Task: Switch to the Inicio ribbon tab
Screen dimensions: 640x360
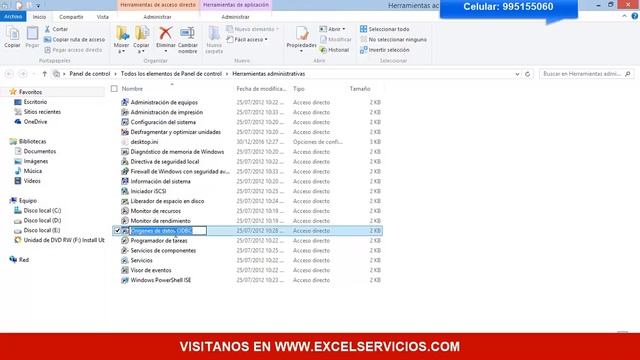Action: click(x=39, y=17)
